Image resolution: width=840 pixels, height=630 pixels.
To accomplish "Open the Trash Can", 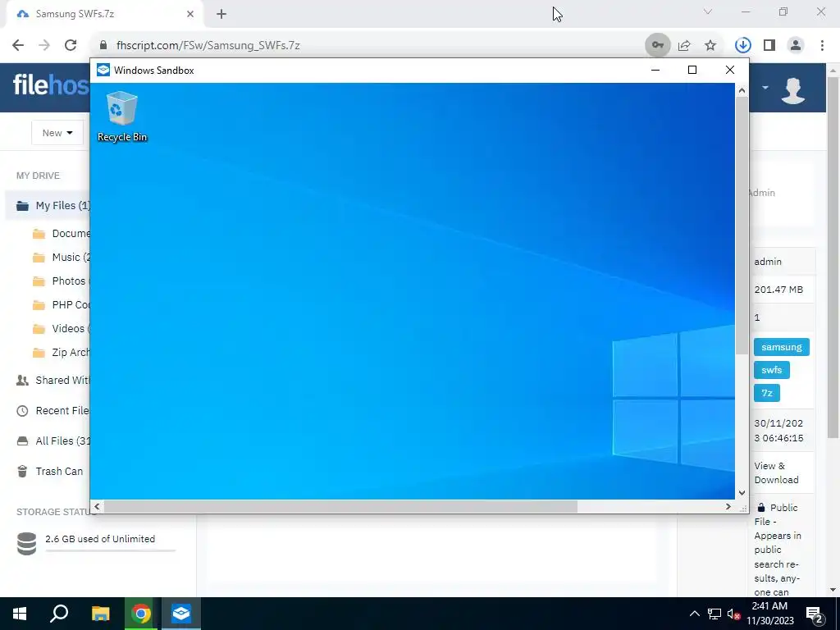I will pyautogui.click(x=50, y=472).
